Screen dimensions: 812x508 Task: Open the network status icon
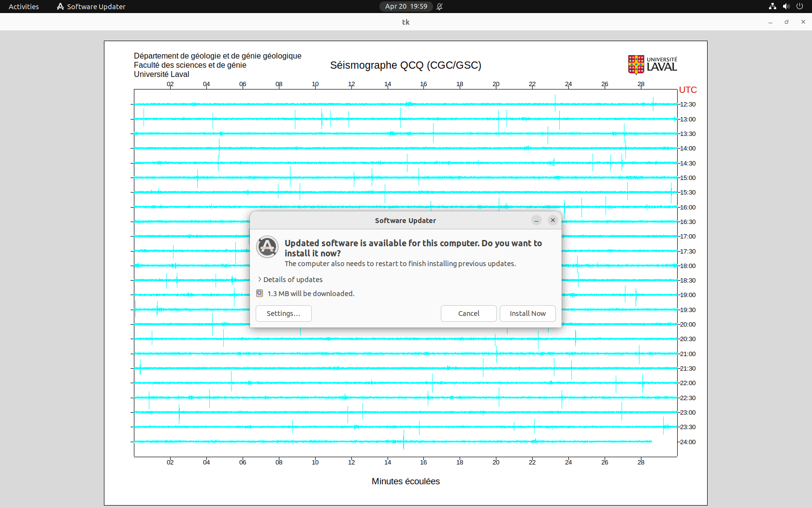point(772,6)
